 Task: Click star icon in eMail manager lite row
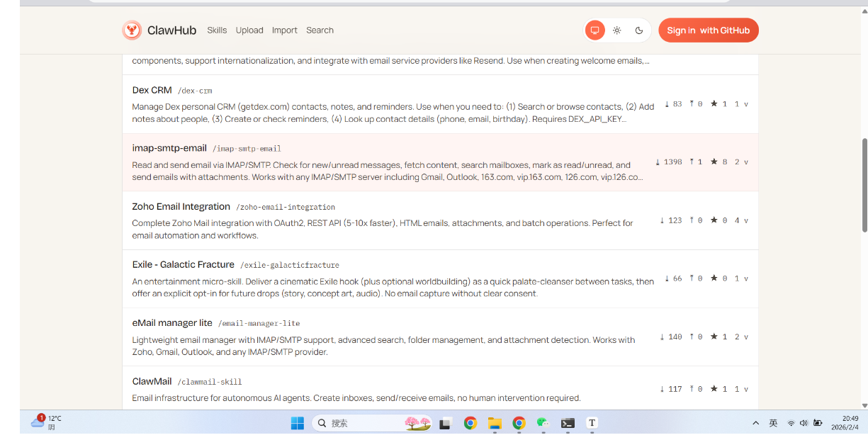714,337
